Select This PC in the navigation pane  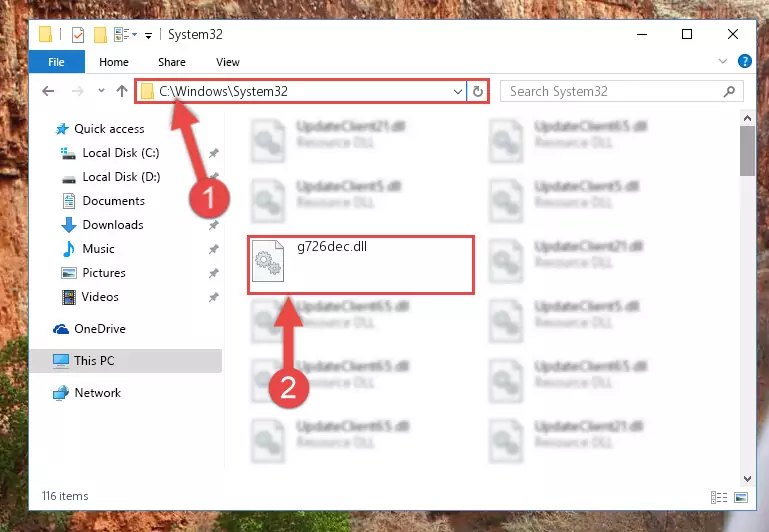94,361
